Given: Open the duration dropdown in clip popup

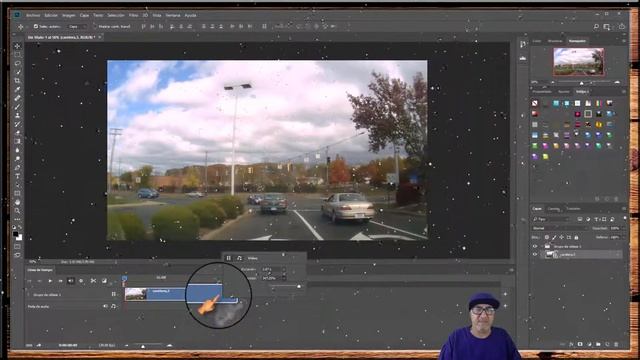Looking at the screenshot, I should 284,269.
